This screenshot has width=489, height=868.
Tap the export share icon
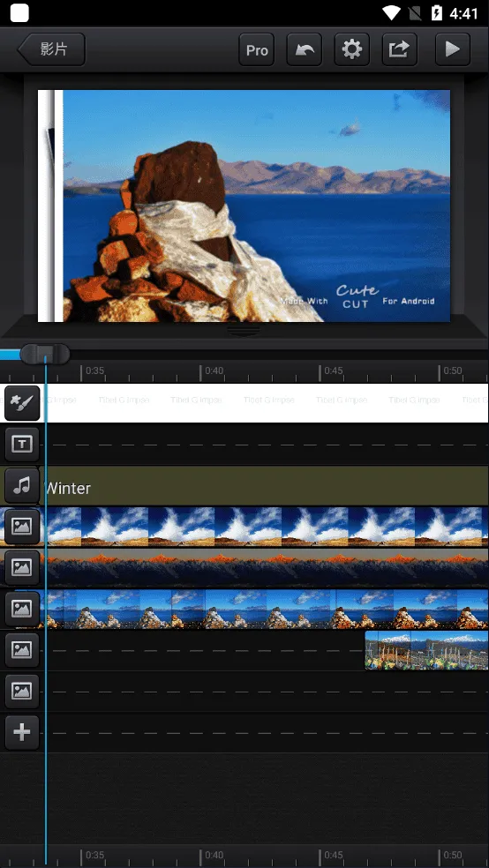point(399,49)
